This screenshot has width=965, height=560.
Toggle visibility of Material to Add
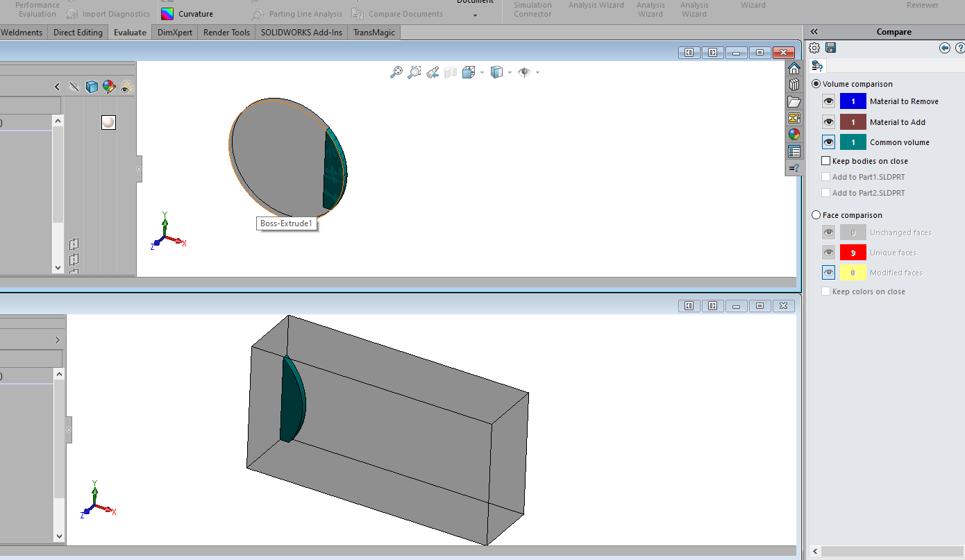coord(829,122)
